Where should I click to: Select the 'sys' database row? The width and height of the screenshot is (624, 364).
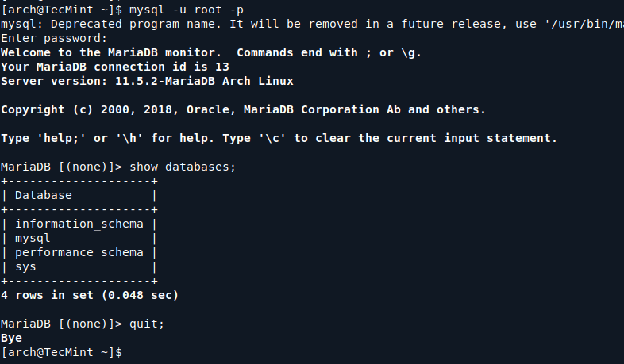25,266
